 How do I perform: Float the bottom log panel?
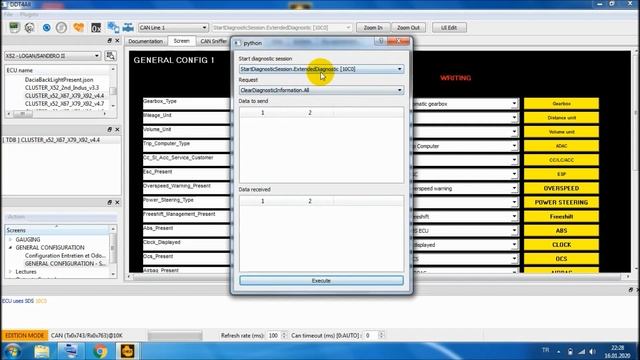click(x=631, y=290)
